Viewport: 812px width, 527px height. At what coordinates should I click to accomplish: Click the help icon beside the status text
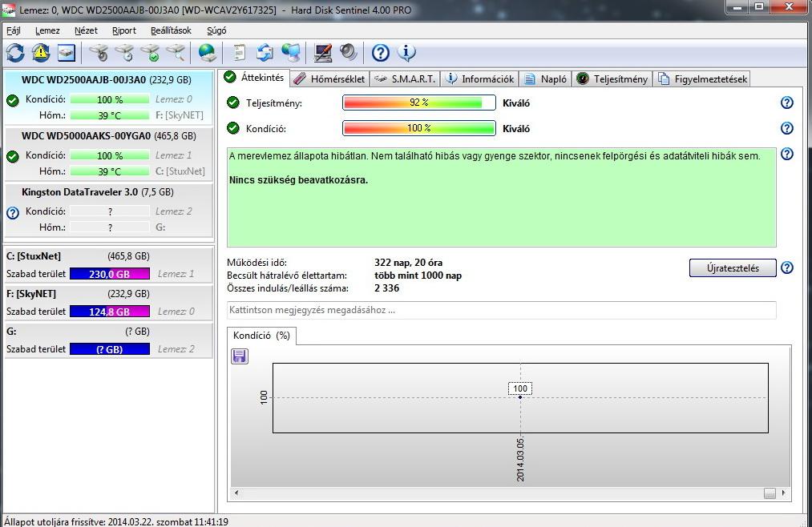[x=786, y=154]
